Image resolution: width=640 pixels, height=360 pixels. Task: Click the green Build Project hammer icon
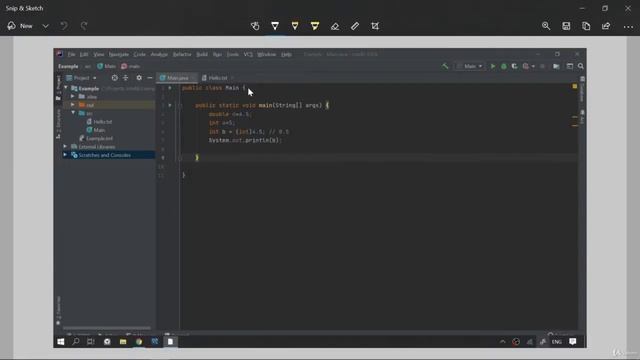click(x=445, y=66)
